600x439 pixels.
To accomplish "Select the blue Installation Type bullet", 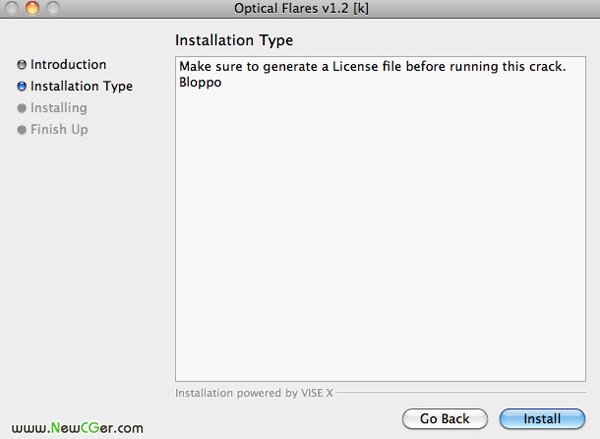I will pyautogui.click(x=22, y=86).
